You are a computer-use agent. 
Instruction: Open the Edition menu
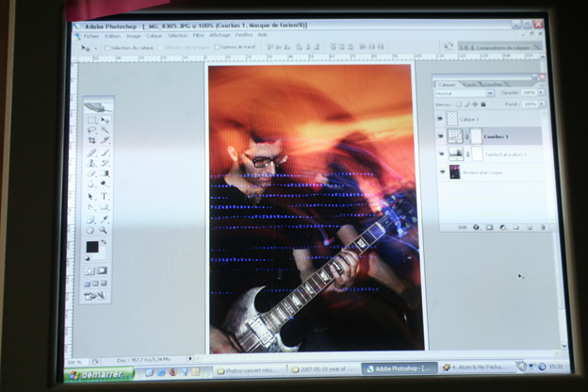pyautogui.click(x=112, y=36)
